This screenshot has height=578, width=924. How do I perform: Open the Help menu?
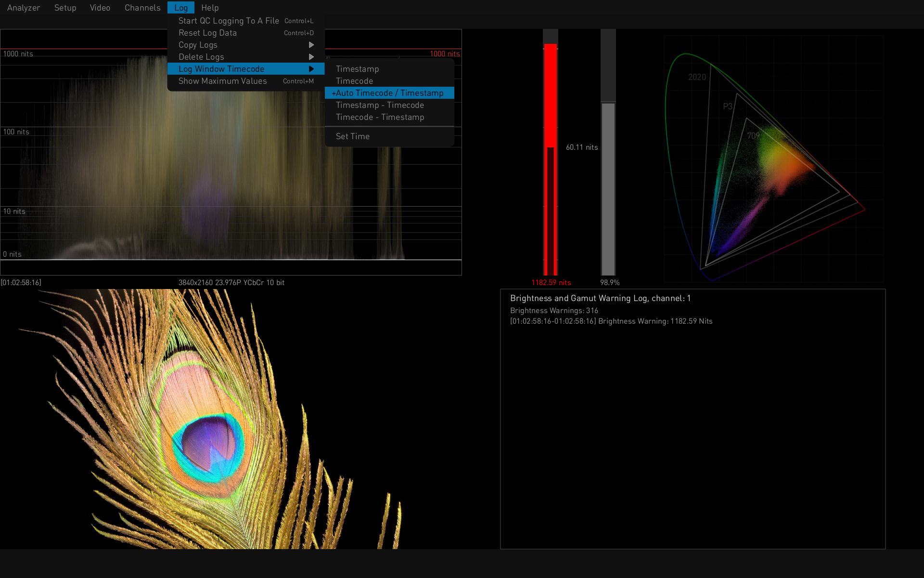pyautogui.click(x=210, y=8)
